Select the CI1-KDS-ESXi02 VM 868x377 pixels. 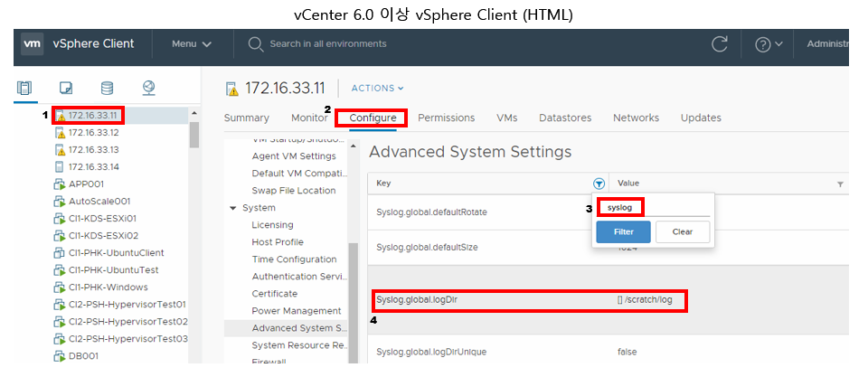(x=103, y=235)
